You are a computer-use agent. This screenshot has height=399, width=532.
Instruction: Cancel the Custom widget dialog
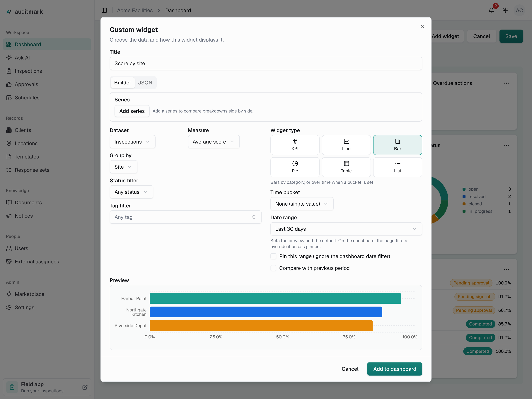[x=350, y=369]
